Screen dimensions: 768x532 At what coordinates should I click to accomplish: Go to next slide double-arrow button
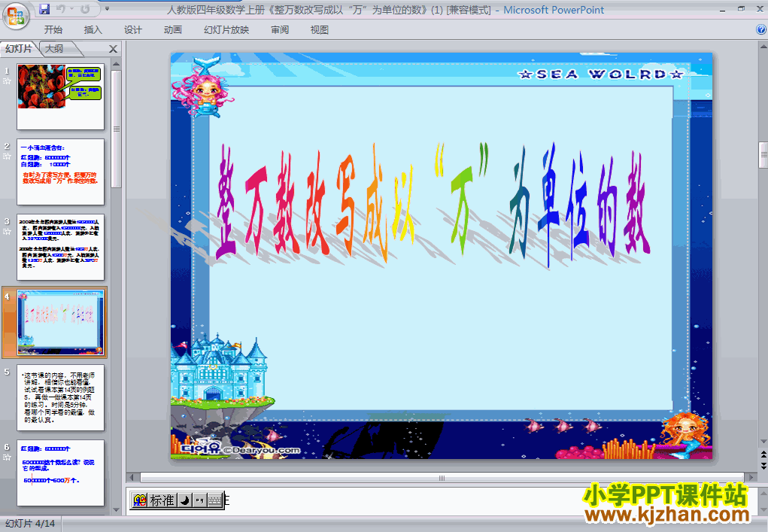click(763, 466)
